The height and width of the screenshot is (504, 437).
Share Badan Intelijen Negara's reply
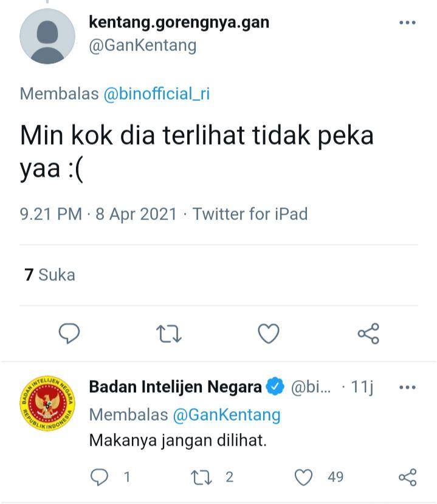[x=407, y=477]
